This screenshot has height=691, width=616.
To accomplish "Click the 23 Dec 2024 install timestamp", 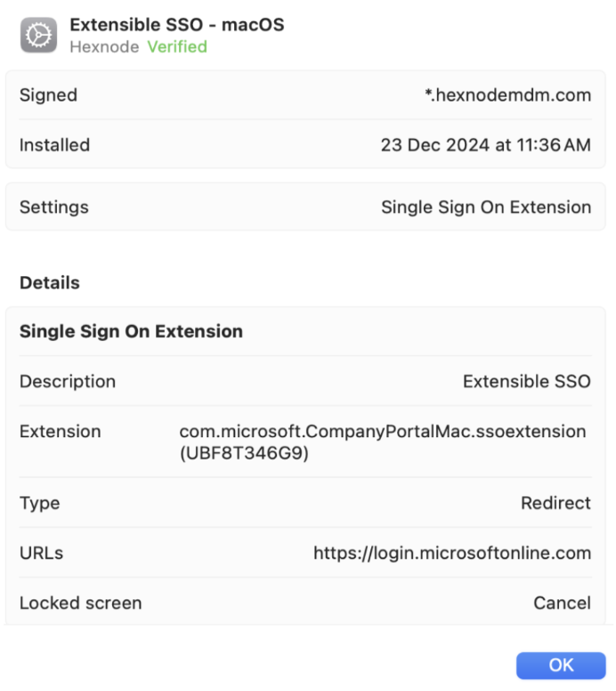I will click(x=487, y=145).
